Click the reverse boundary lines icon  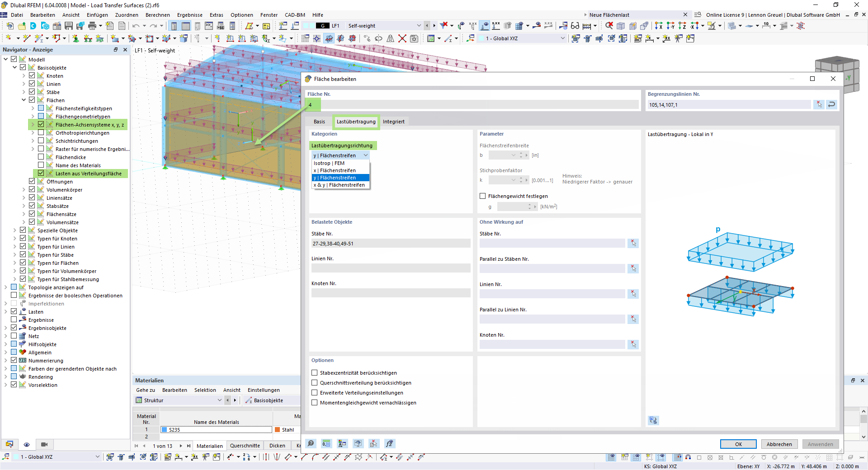click(x=832, y=105)
